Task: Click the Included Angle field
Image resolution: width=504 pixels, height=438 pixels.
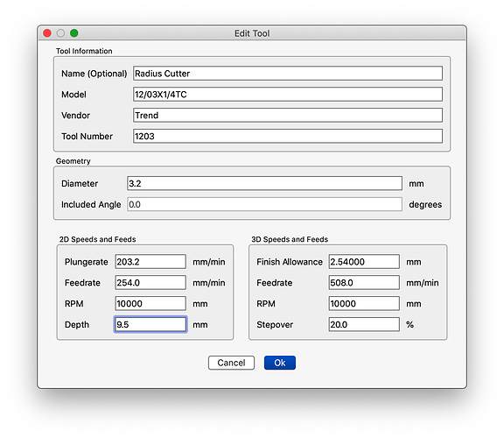Action: point(264,204)
